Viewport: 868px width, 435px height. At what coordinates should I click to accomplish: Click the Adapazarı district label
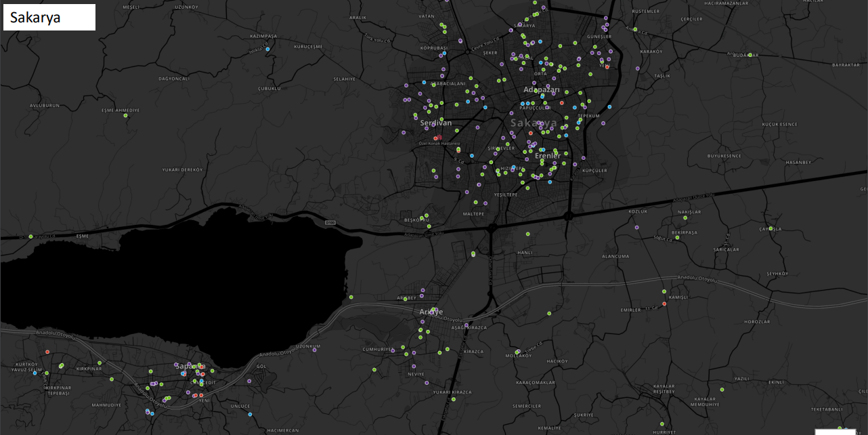coord(541,89)
